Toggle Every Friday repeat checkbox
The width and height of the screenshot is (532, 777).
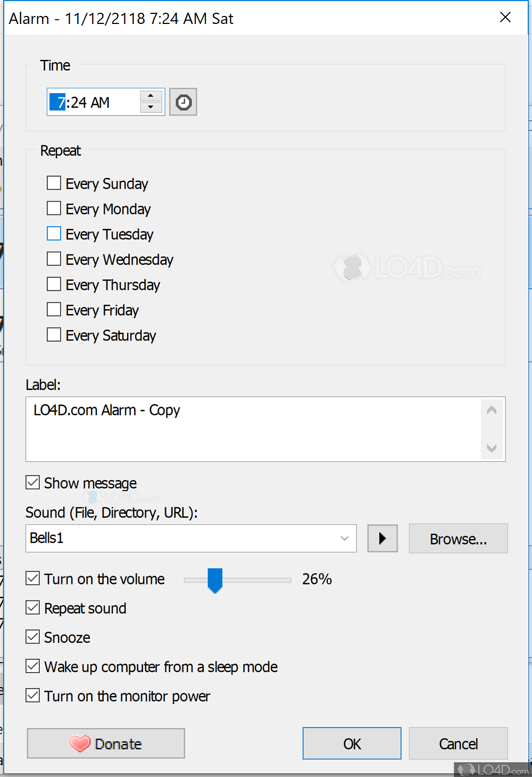54,310
